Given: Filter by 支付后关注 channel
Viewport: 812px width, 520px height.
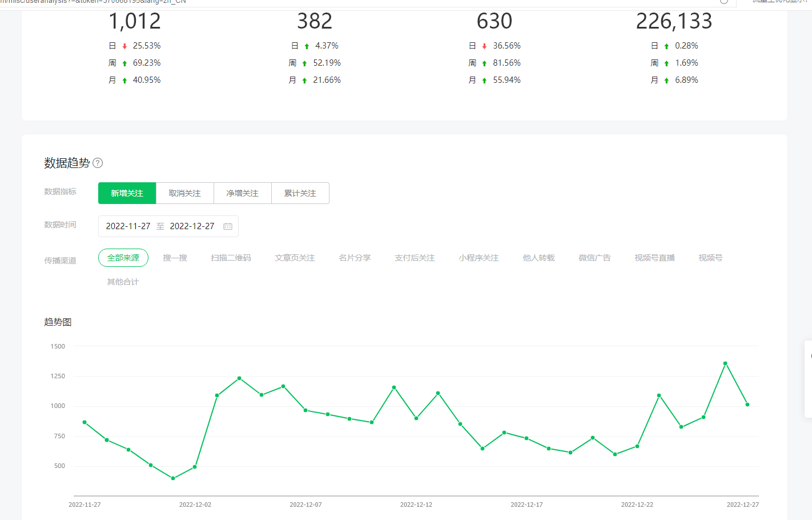Looking at the screenshot, I should (415, 258).
